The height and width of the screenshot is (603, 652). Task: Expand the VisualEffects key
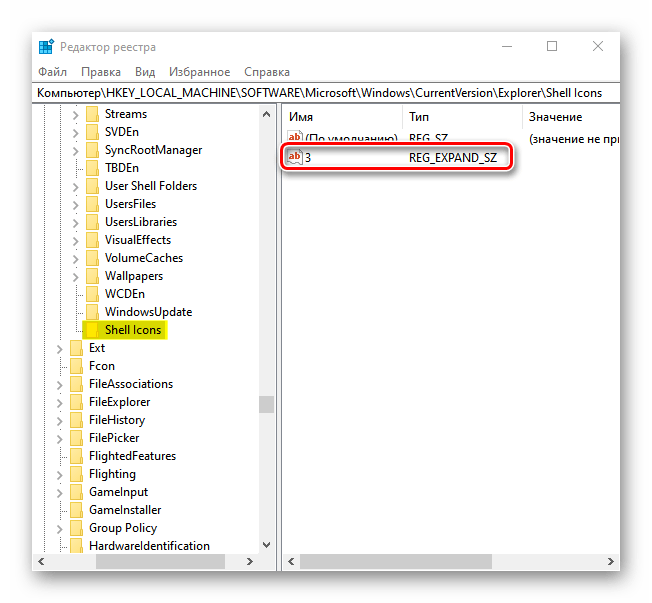coord(75,241)
